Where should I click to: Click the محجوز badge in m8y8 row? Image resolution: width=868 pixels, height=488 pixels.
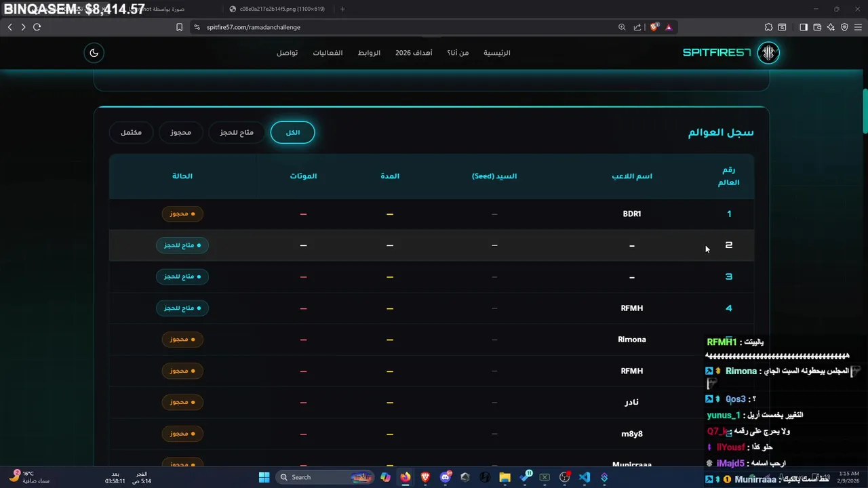coord(182,434)
